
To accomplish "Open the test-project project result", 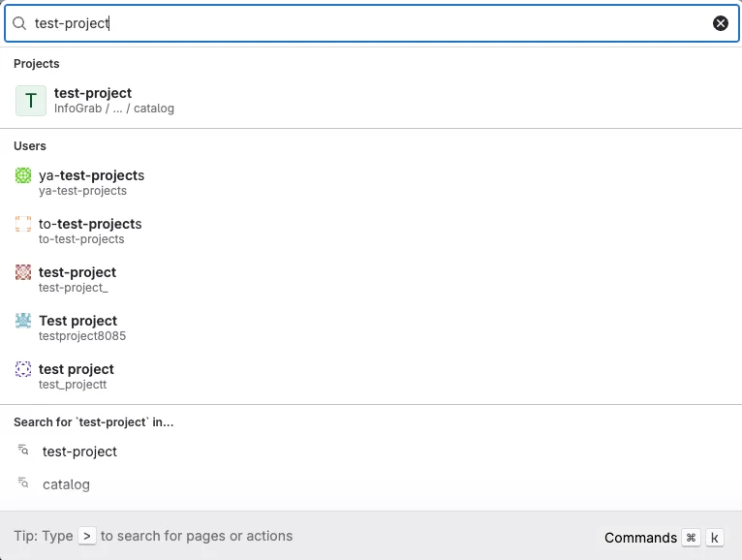I will [x=93, y=93].
